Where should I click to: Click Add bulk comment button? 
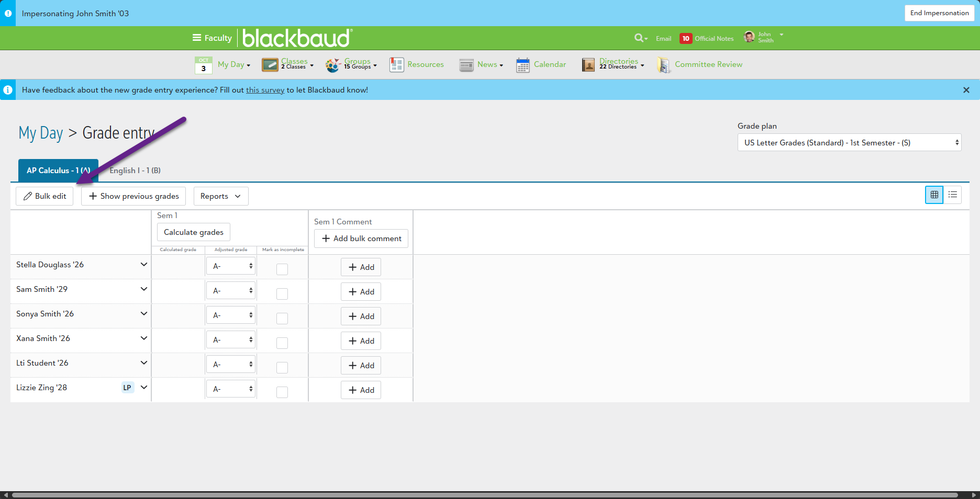click(361, 239)
